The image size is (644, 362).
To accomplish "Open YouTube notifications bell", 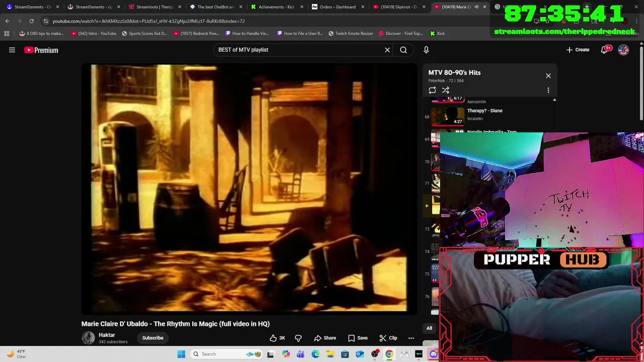I will pyautogui.click(x=605, y=50).
